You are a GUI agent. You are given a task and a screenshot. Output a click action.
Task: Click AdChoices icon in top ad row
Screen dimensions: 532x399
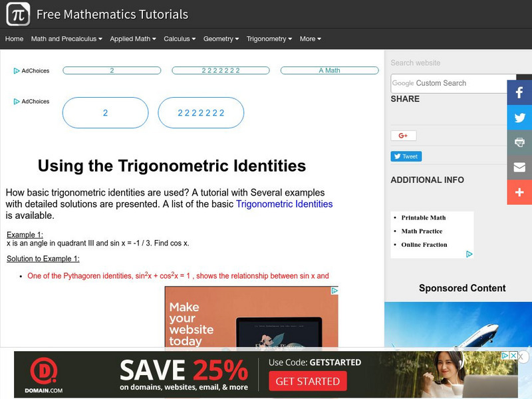click(17, 70)
